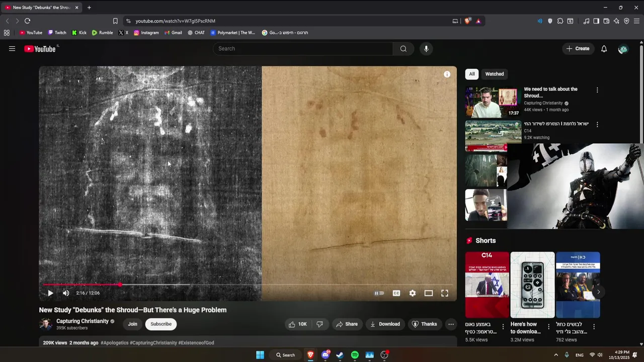Click the Thanks button
This screenshot has width=644, height=362.
(x=424, y=324)
